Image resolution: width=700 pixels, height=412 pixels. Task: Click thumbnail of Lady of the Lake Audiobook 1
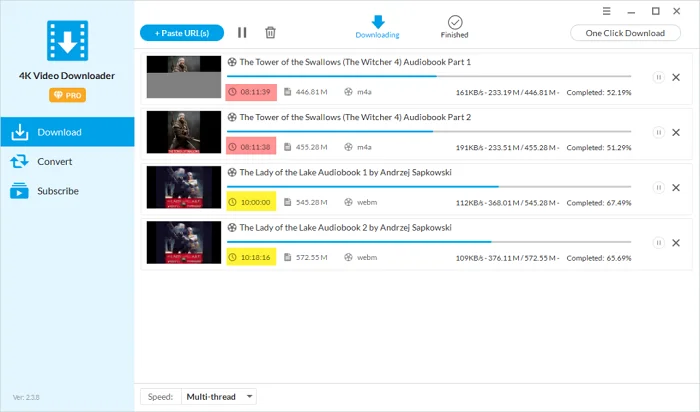183,187
